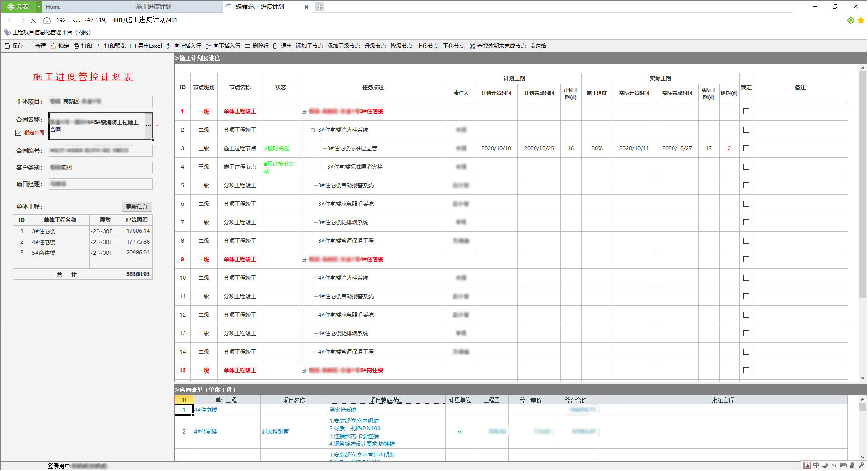Check the 锁定 box for row 9
The height and width of the screenshot is (471, 868).
[x=746, y=259]
